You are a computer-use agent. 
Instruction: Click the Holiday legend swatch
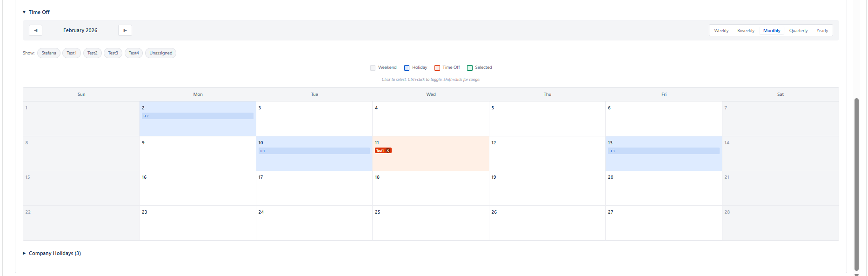(x=407, y=68)
